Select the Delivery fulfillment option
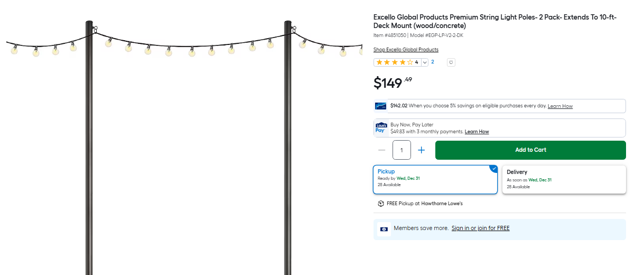The image size is (644, 275). (x=564, y=179)
